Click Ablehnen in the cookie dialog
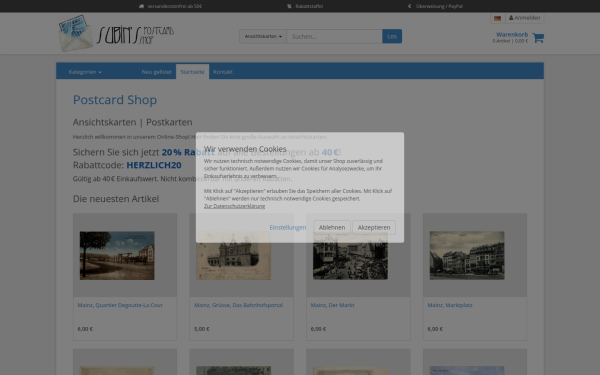Screen dimensions: 600x375 (332, 227)
